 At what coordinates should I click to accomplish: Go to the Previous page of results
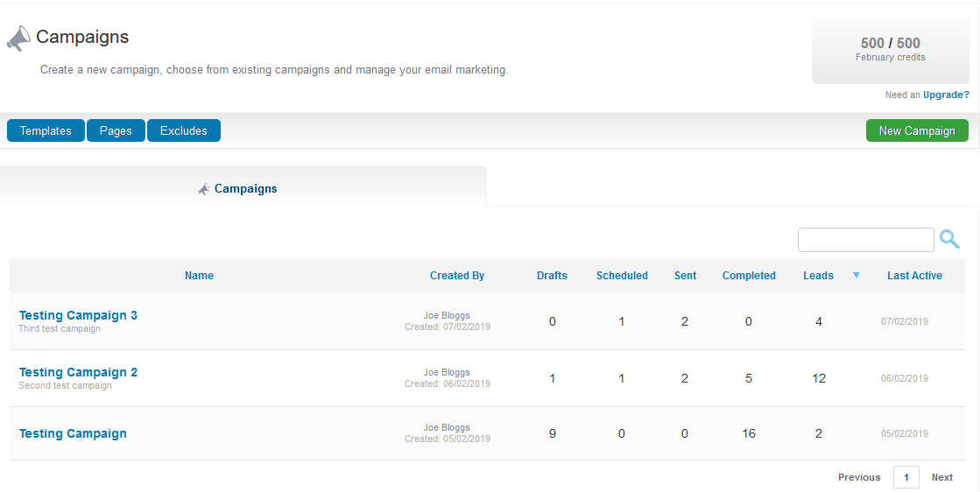tap(858, 477)
